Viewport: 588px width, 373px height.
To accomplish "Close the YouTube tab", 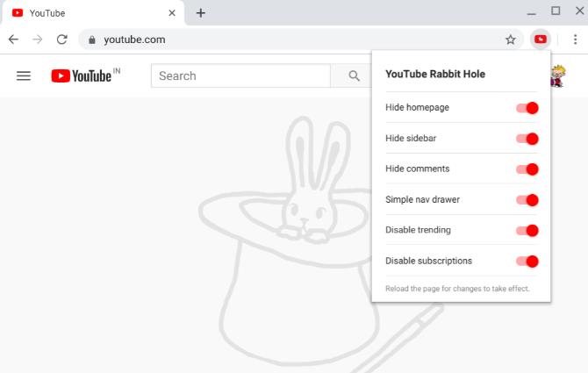I will pyautogui.click(x=172, y=13).
